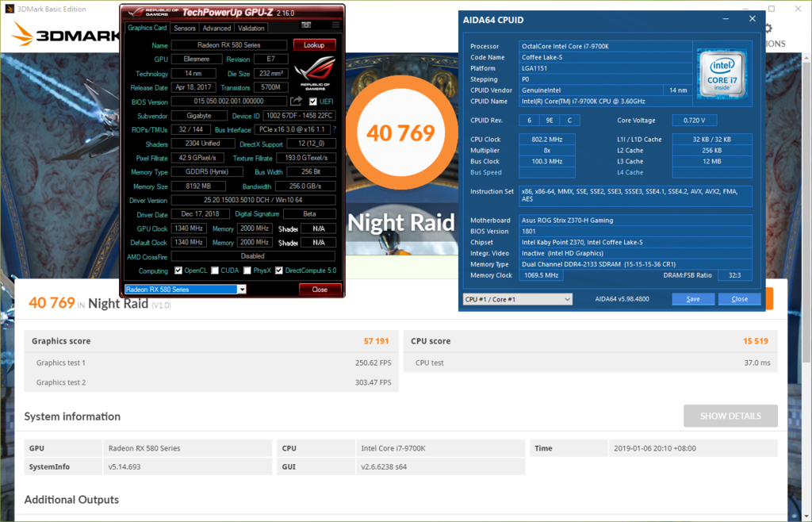The image size is (812, 522).
Task: Enable the CUDA checkbox
Action: 214,271
